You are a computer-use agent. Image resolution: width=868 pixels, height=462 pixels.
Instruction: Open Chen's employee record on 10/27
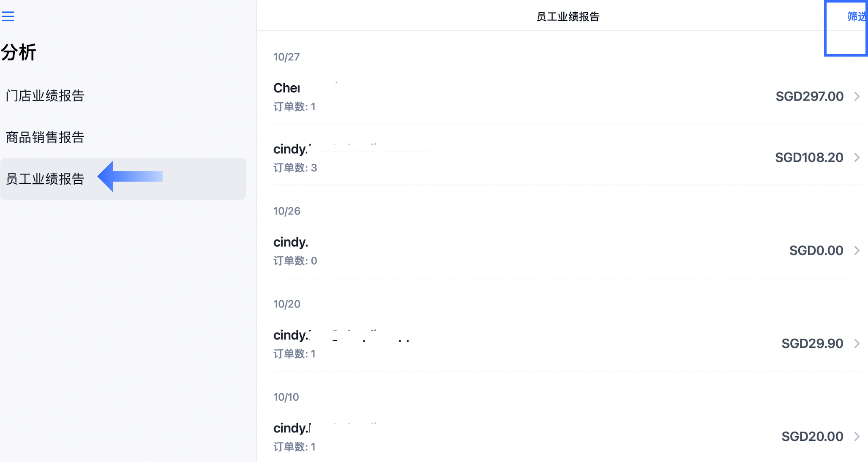[568, 97]
